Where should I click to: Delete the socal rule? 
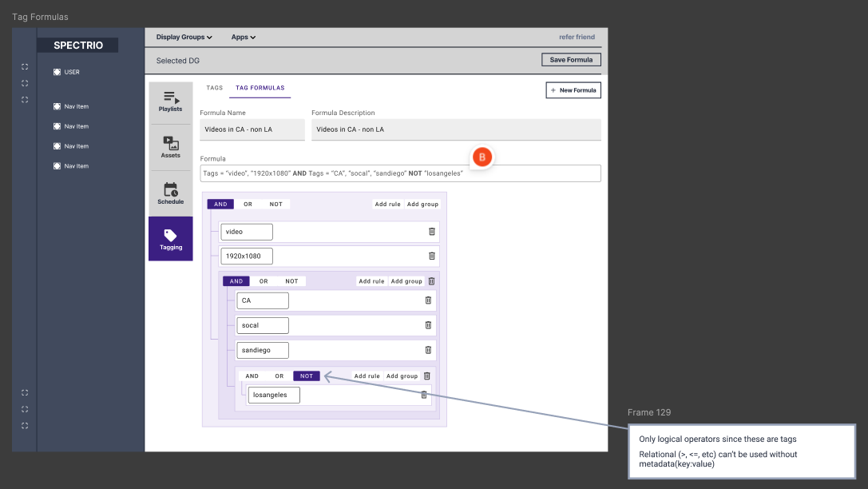tap(428, 325)
